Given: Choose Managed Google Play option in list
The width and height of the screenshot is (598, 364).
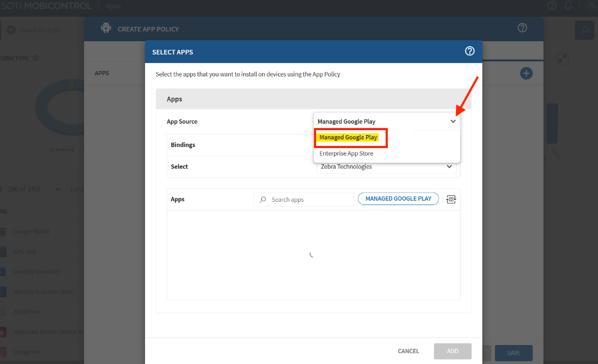Looking at the screenshot, I should [348, 137].
